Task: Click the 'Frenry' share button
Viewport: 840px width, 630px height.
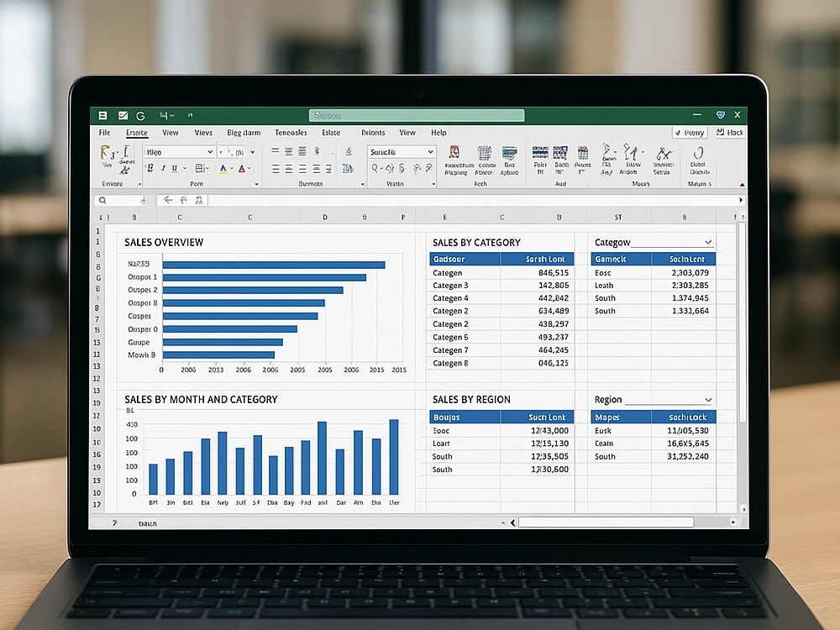Action: coord(690,133)
